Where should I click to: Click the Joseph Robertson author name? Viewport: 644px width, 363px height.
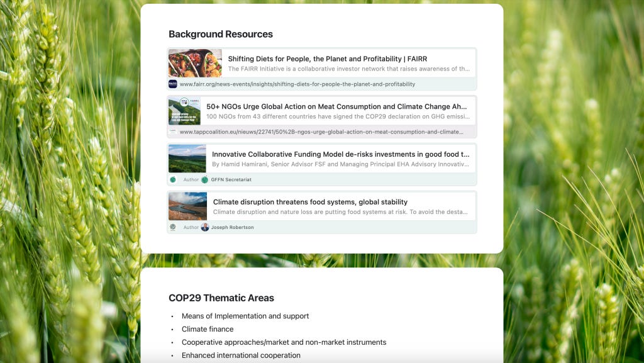click(233, 227)
